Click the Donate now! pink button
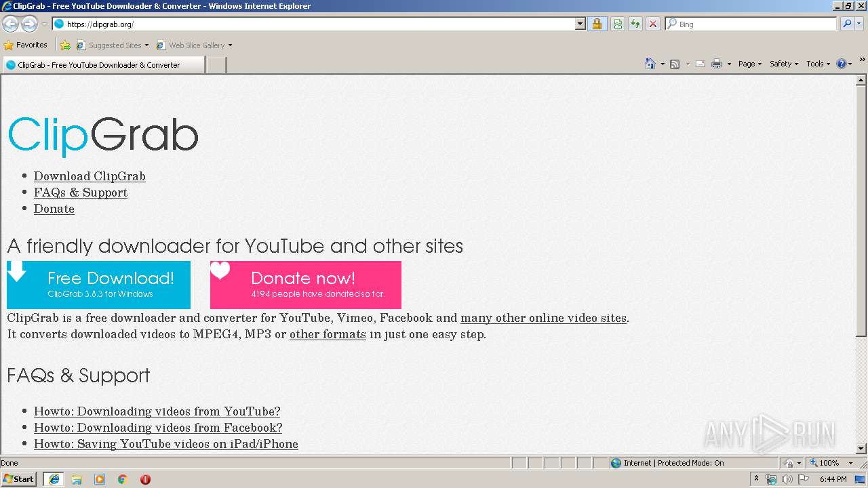The width and height of the screenshot is (868, 488). pyautogui.click(x=306, y=285)
